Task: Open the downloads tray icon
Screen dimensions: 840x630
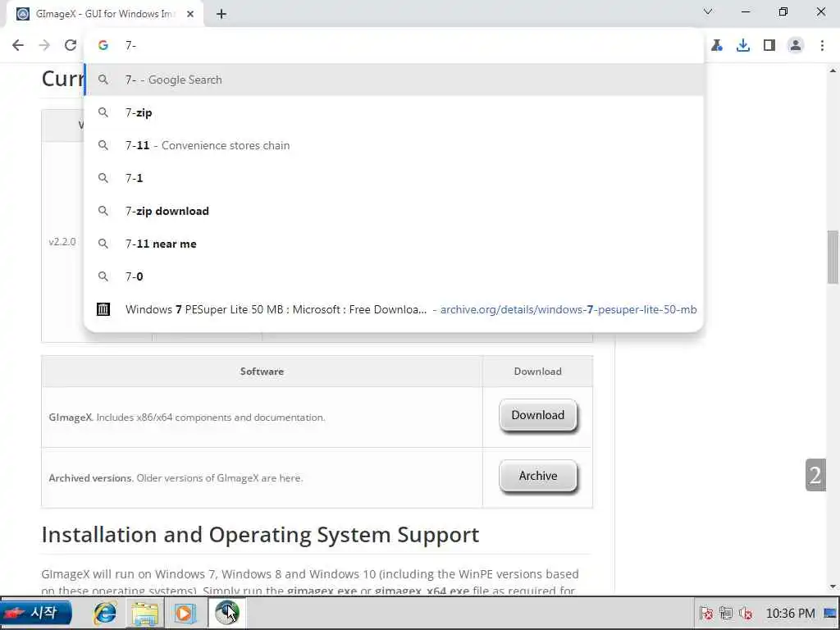Action: click(x=742, y=46)
